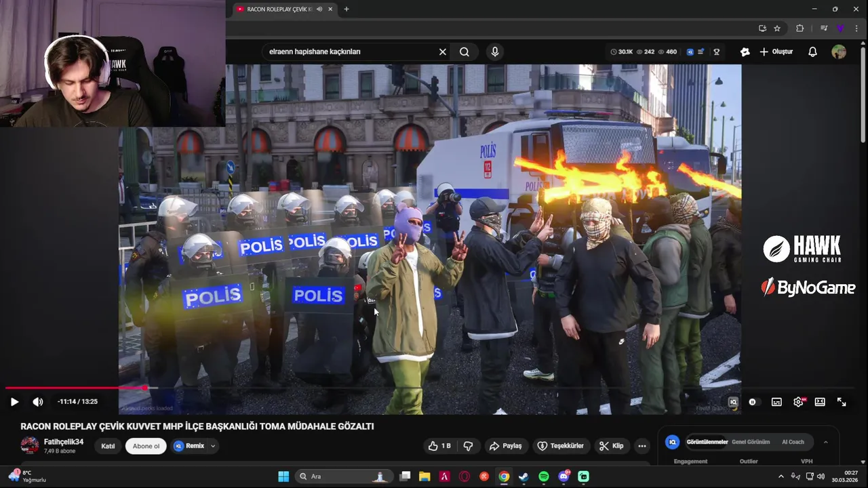
Task: Open YouTube notifications bell
Action: pos(812,52)
